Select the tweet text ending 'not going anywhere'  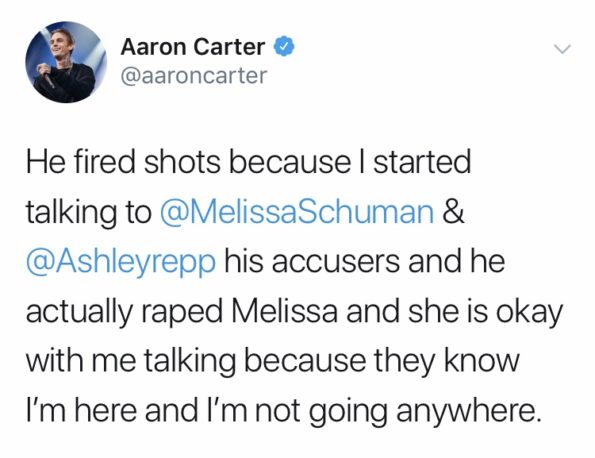pyautogui.click(x=294, y=286)
